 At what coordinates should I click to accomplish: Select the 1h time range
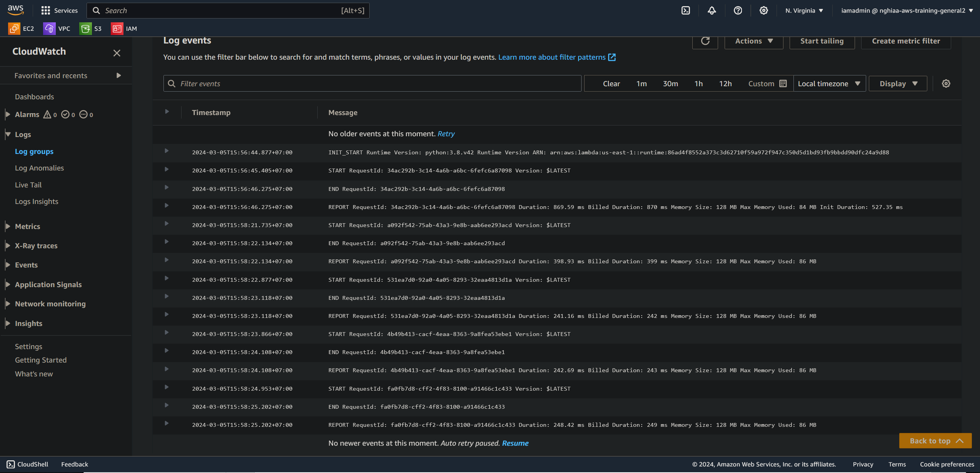click(x=698, y=84)
